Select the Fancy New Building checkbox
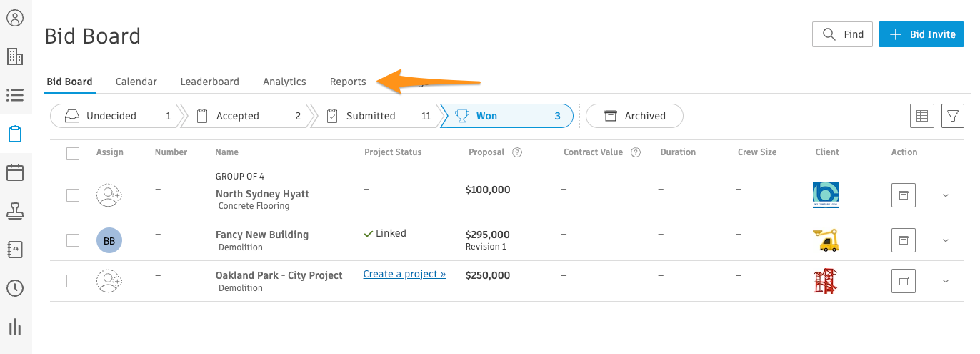The height and width of the screenshot is (354, 980). point(73,240)
